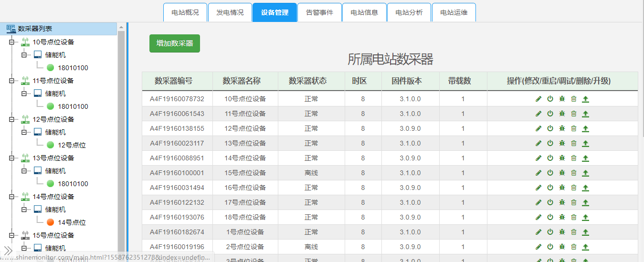Collapse the 10号点位设备 tree node
Screen dimensions: 644x262
pos(11,42)
